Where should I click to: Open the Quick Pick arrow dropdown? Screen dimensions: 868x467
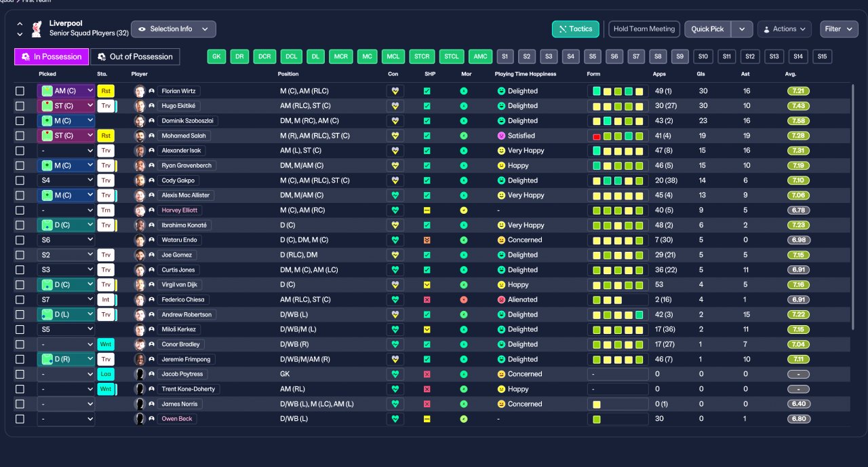742,29
